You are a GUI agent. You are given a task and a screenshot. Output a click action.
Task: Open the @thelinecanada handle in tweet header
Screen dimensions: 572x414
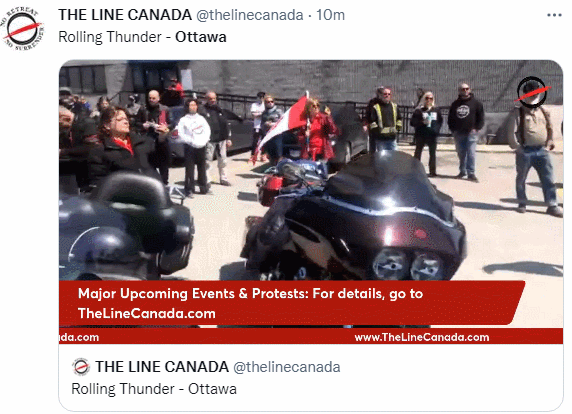[250, 15]
